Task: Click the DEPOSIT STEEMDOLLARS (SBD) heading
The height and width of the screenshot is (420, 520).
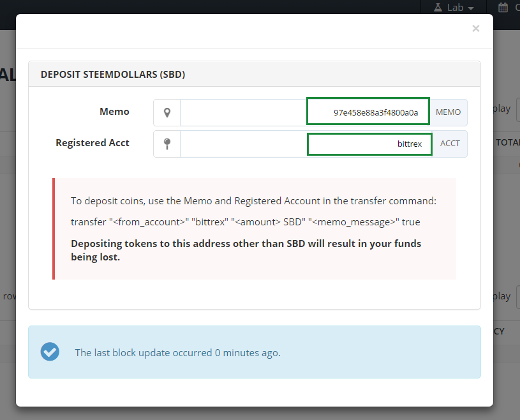Action: [x=113, y=74]
